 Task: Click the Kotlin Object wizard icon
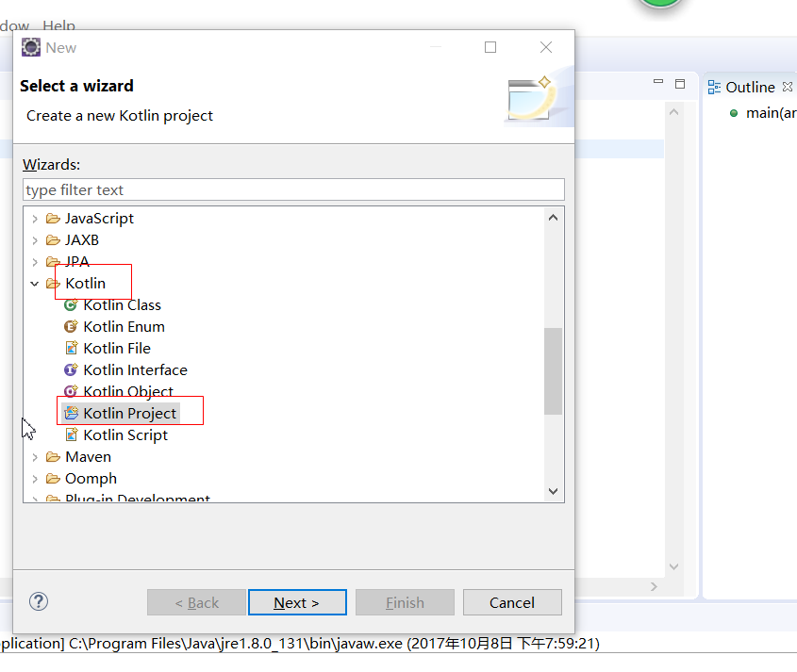click(71, 391)
